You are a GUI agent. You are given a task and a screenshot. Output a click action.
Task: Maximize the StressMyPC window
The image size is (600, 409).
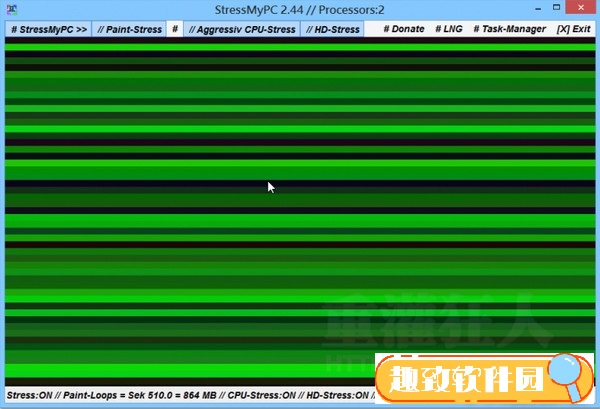[557, 8]
